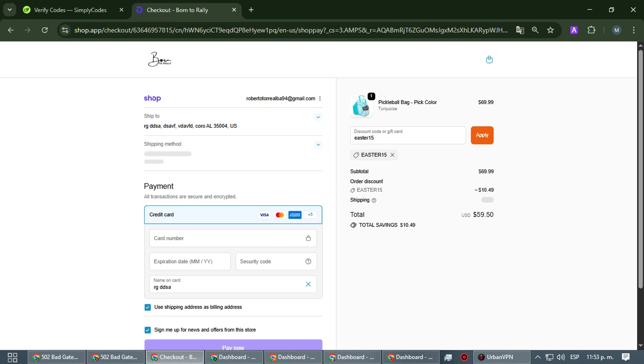The image size is (644, 364).
Task: View site information icon in address bar
Action: click(65, 30)
